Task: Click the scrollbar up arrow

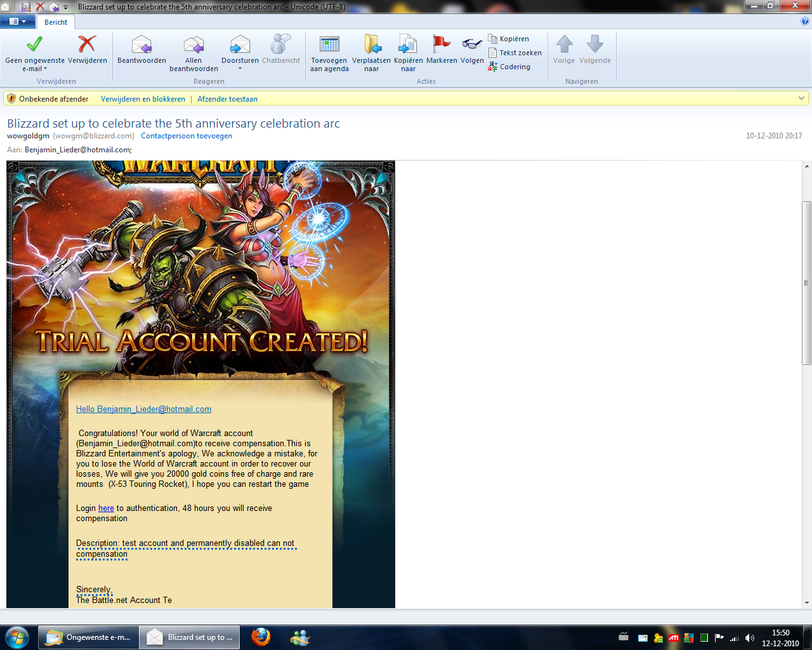Action: pyautogui.click(x=806, y=166)
